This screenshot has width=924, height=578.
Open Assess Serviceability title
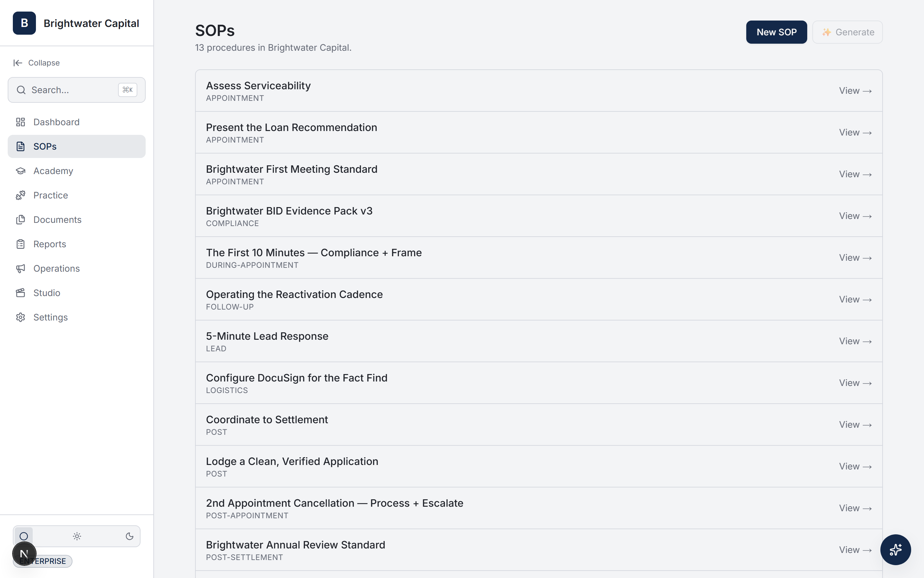(x=258, y=86)
